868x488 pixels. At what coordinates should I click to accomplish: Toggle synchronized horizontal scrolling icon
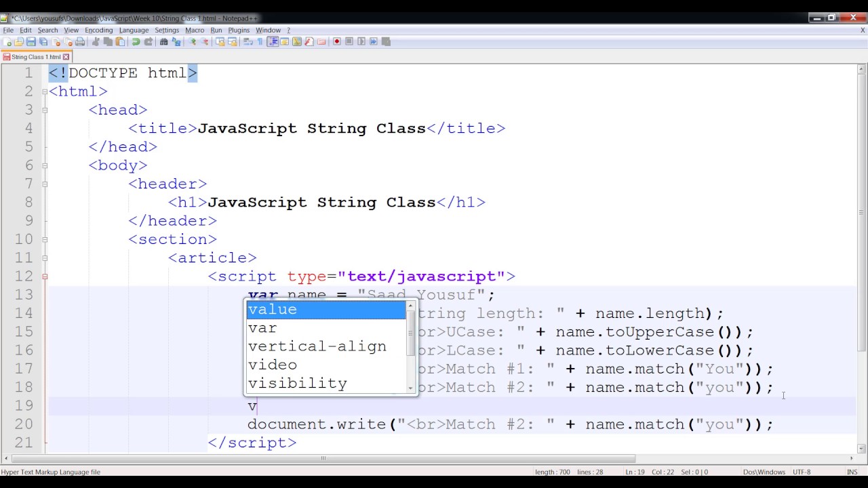tap(232, 42)
